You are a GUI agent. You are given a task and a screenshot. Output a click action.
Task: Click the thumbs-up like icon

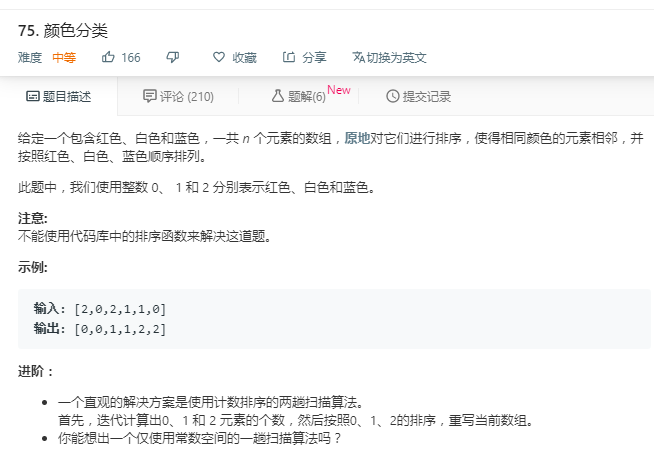coord(108,57)
